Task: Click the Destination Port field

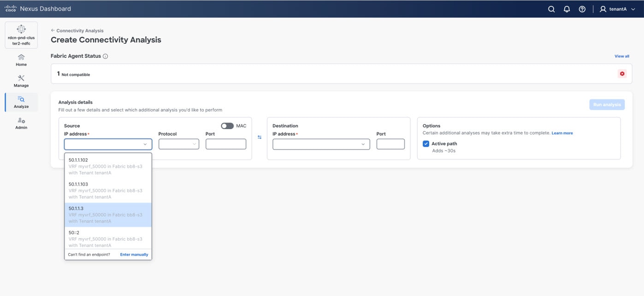Action: [x=390, y=144]
